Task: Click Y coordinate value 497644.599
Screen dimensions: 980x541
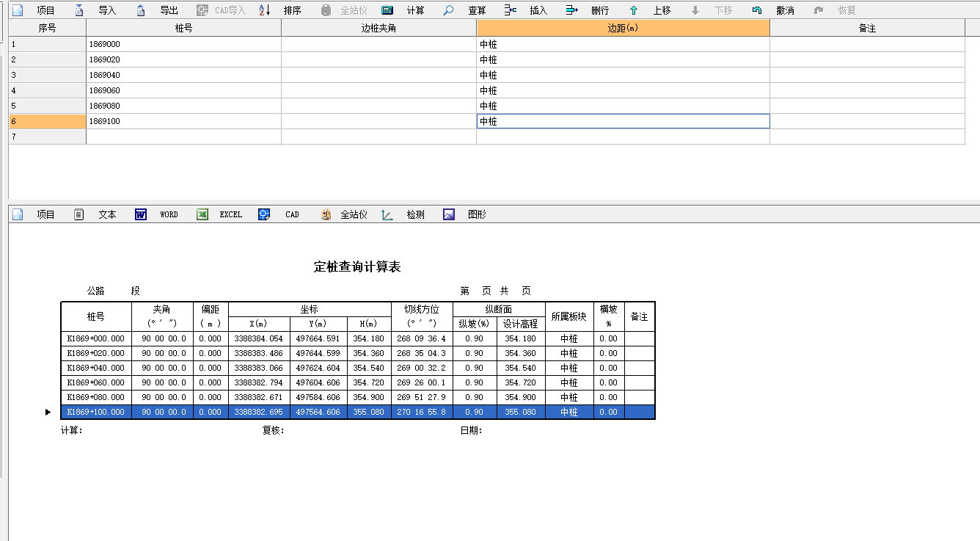Action: [x=318, y=353]
